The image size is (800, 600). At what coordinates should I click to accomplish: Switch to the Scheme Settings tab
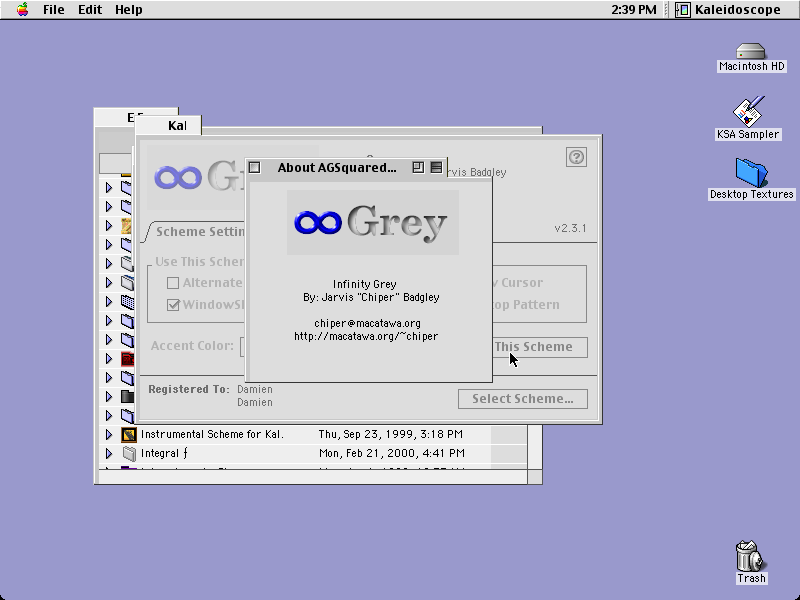[x=198, y=232]
